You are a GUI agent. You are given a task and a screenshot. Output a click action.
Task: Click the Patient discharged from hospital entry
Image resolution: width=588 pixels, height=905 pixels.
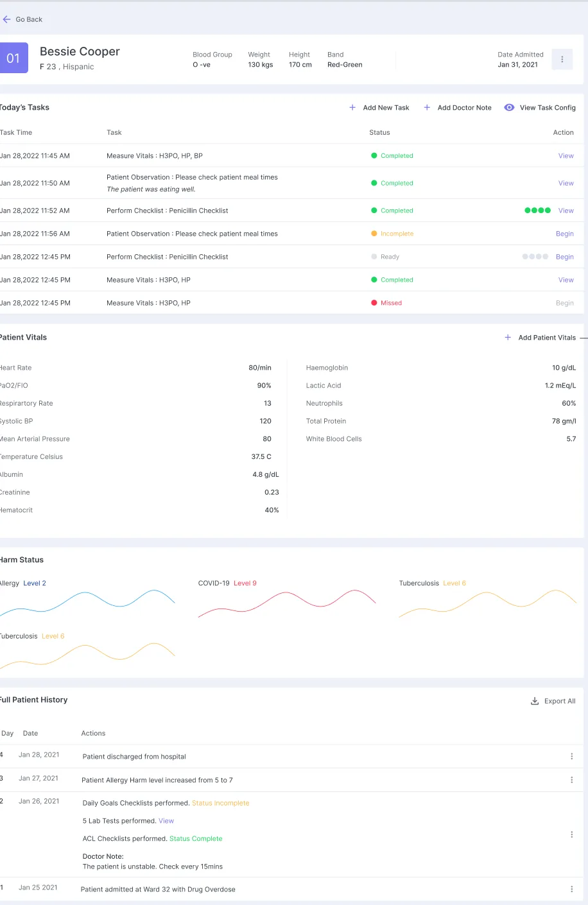click(134, 757)
